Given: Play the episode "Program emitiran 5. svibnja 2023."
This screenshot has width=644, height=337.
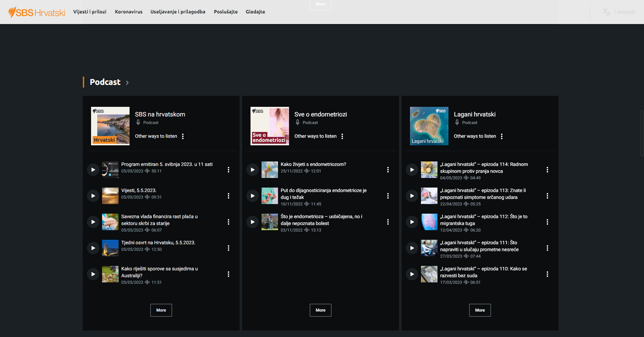Looking at the screenshot, I should click(93, 169).
